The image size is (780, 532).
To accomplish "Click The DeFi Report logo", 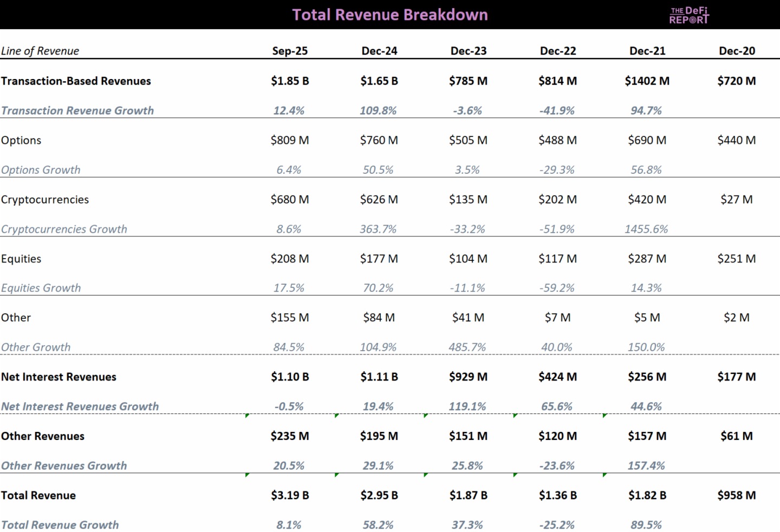I will pos(688,15).
